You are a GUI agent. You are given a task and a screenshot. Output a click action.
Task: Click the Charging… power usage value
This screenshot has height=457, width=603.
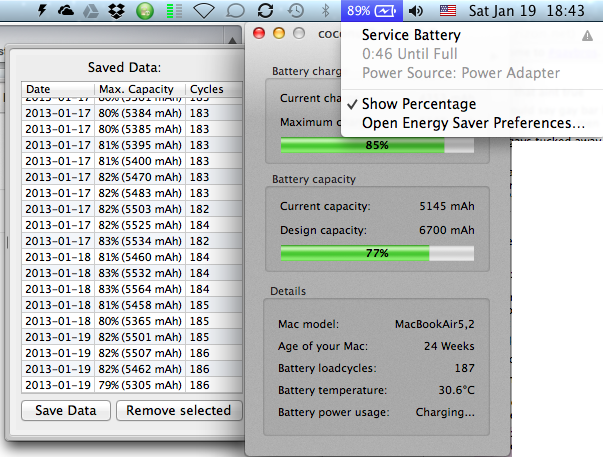(445, 412)
